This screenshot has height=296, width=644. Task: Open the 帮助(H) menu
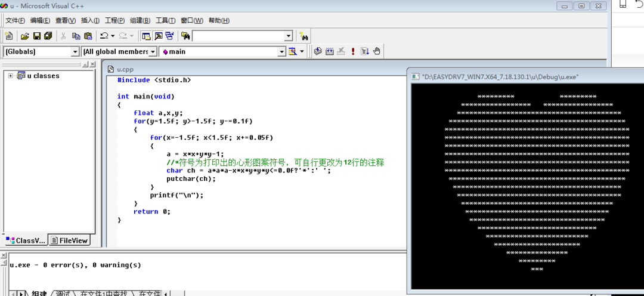[x=219, y=20]
